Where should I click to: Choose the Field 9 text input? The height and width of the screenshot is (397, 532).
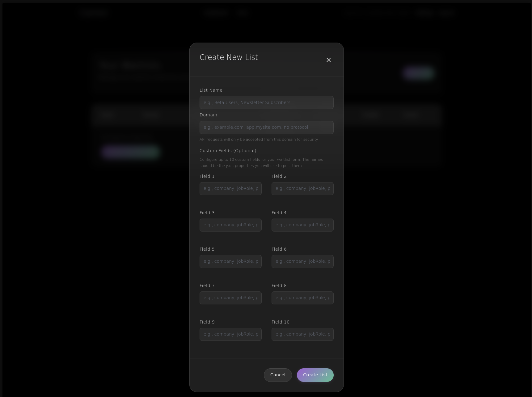(x=230, y=334)
